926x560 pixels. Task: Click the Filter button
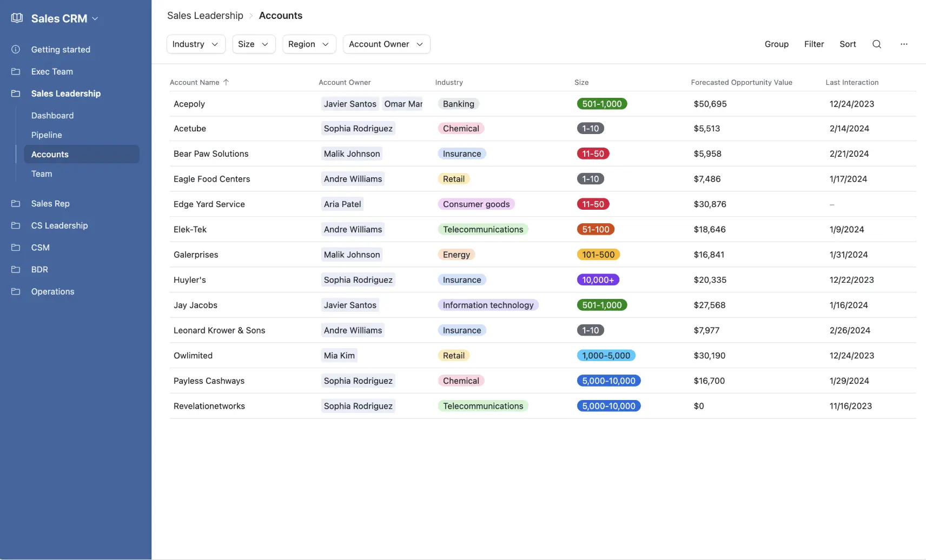coord(813,44)
